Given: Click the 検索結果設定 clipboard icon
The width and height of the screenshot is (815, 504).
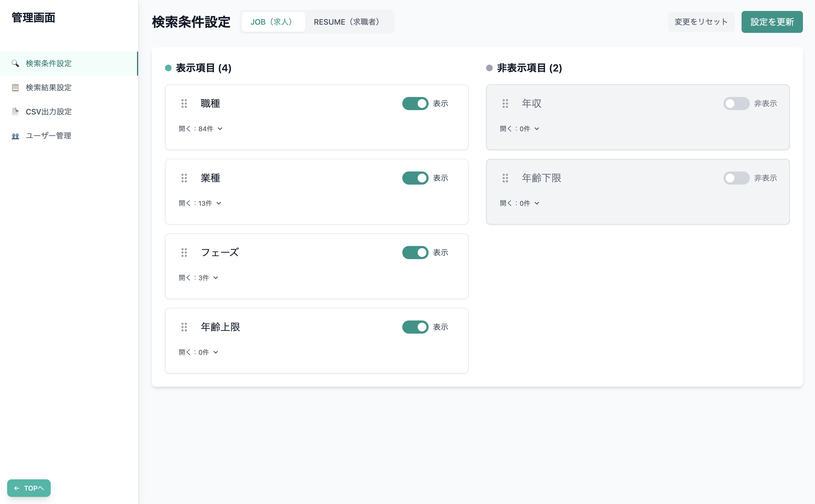Looking at the screenshot, I should pyautogui.click(x=15, y=87).
